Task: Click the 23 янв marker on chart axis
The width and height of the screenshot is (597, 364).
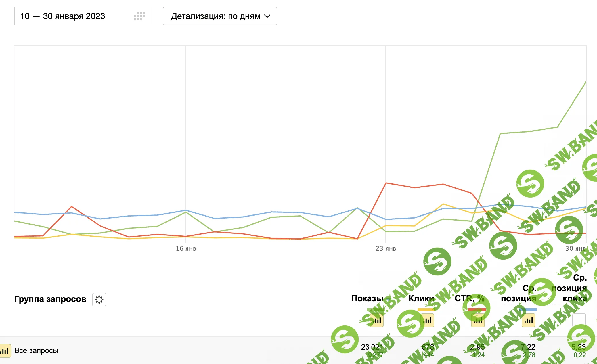Action: [x=386, y=248]
